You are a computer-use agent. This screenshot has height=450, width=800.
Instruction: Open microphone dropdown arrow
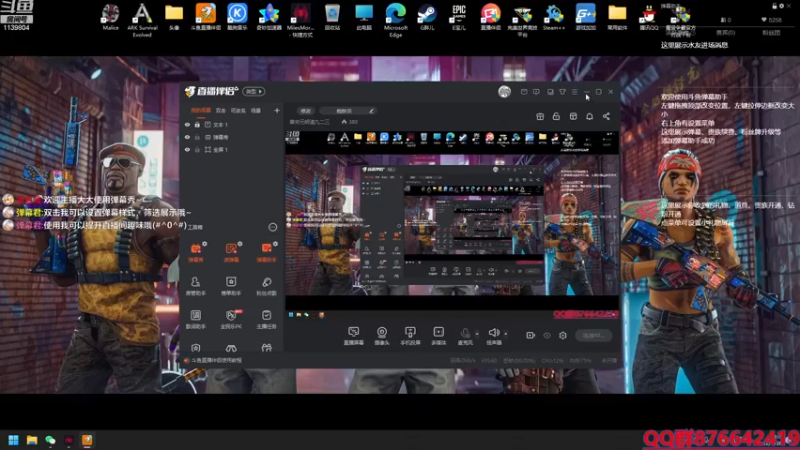[477, 334]
